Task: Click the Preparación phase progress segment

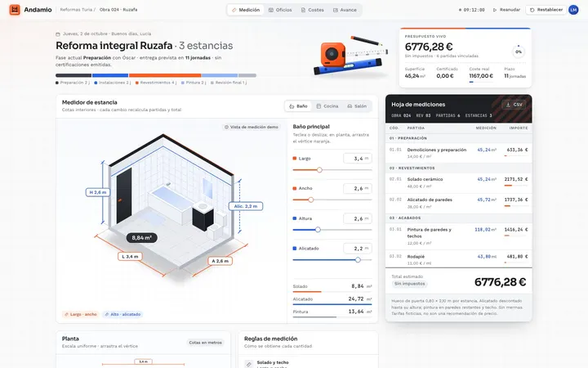Action: tap(73, 75)
